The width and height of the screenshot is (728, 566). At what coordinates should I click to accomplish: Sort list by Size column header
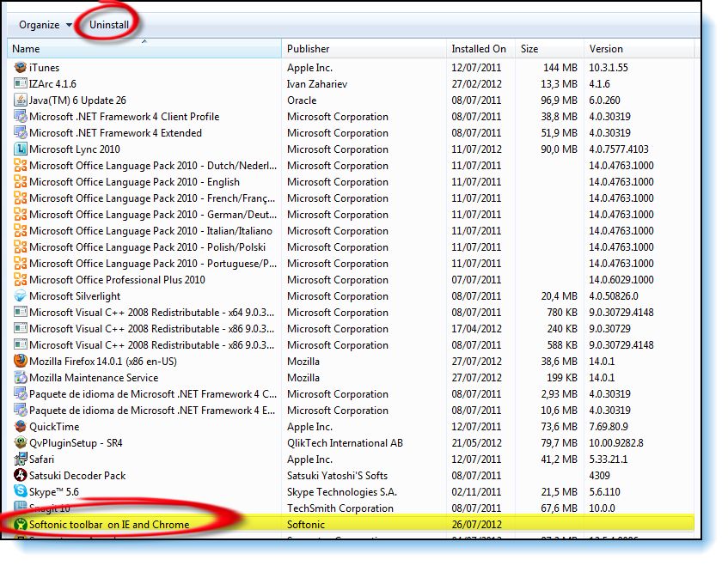click(549, 49)
